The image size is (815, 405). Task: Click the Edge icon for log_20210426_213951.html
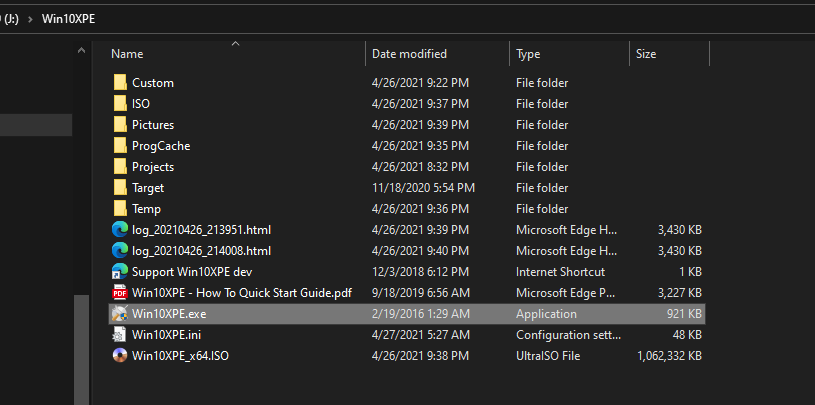tap(120, 230)
